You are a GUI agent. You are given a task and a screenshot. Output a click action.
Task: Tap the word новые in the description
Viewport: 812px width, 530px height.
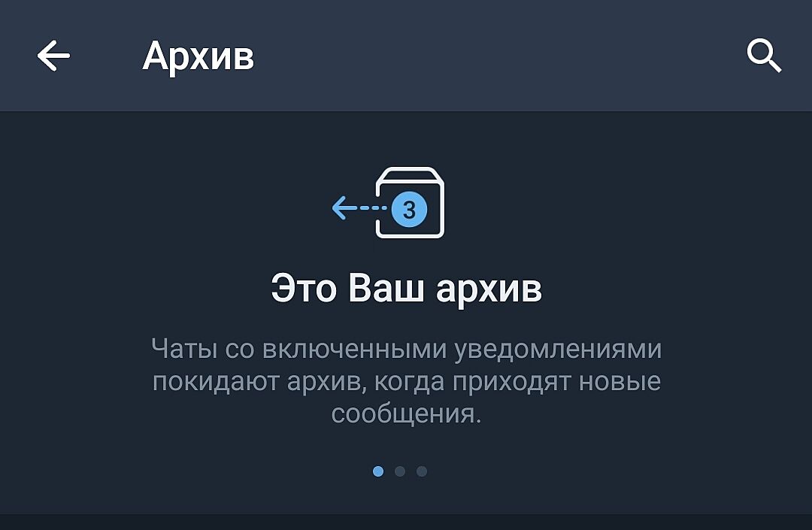tap(620, 382)
